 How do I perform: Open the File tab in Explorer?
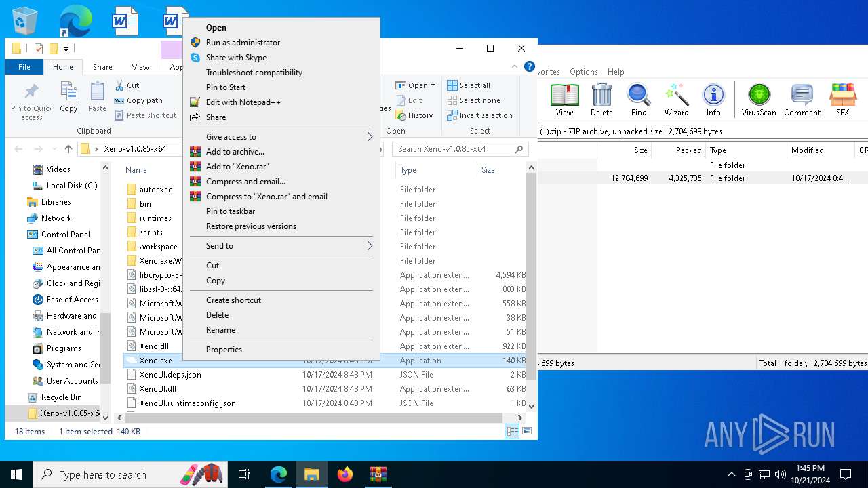coord(24,67)
